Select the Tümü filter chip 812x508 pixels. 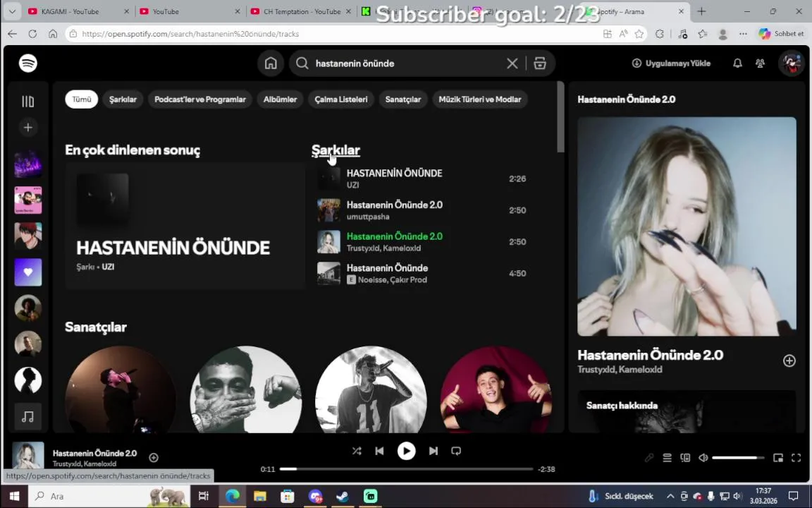pyautogui.click(x=81, y=99)
